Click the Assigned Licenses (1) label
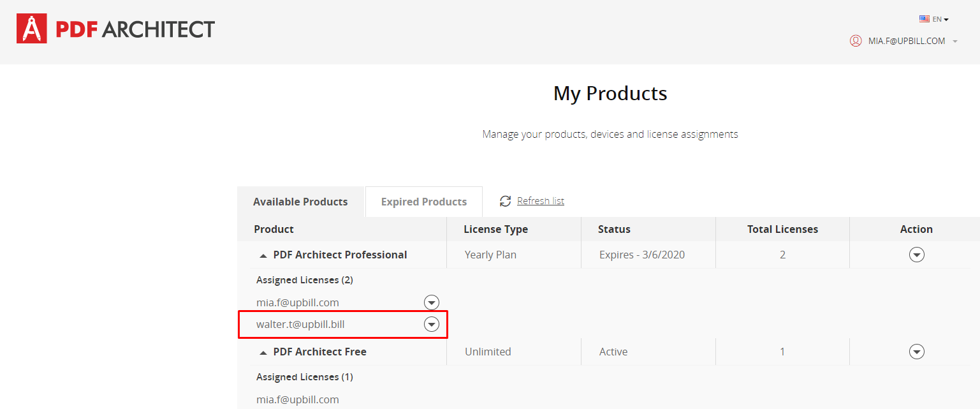The height and width of the screenshot is (409, 980). click(x=305, y=376)
